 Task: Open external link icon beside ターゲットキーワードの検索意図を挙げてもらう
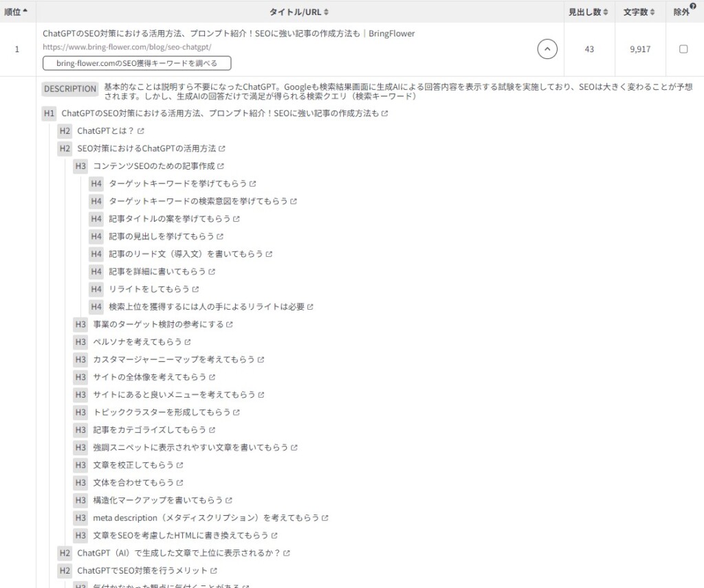pyautogui.click(x=294, y=201)
